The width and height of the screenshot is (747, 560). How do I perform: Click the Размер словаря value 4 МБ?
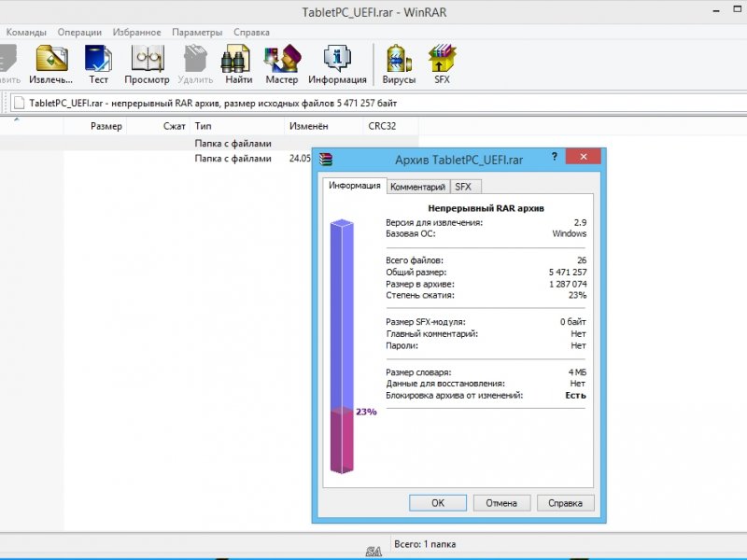click(x=577, y=371)
